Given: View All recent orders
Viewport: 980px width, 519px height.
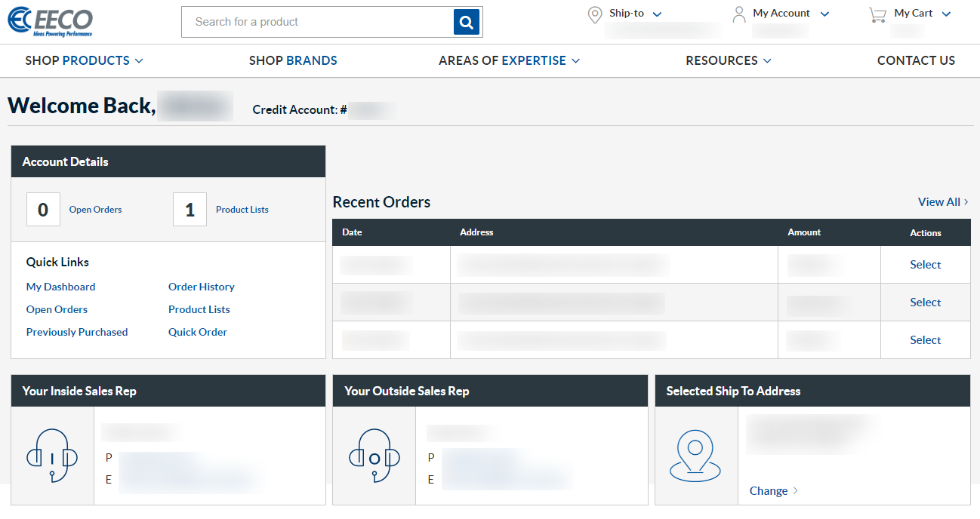Looking at the screenshot, I should [x=943, y=201].
